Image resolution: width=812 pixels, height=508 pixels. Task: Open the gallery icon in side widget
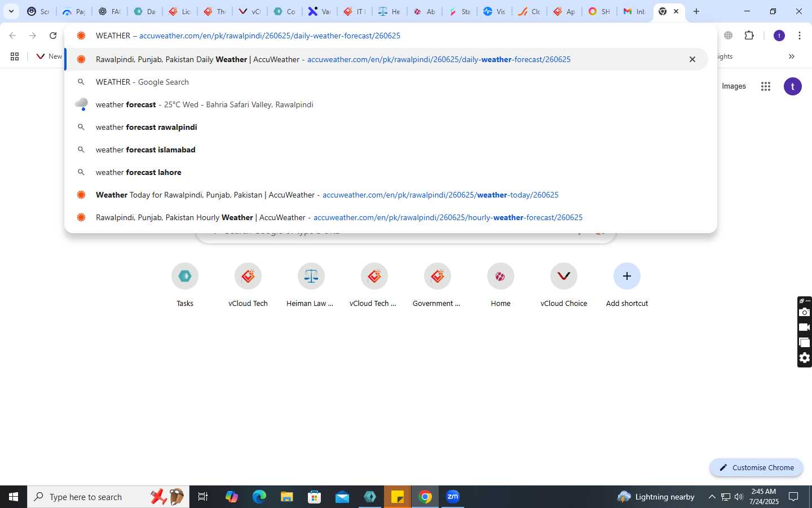tap(805, 343)
